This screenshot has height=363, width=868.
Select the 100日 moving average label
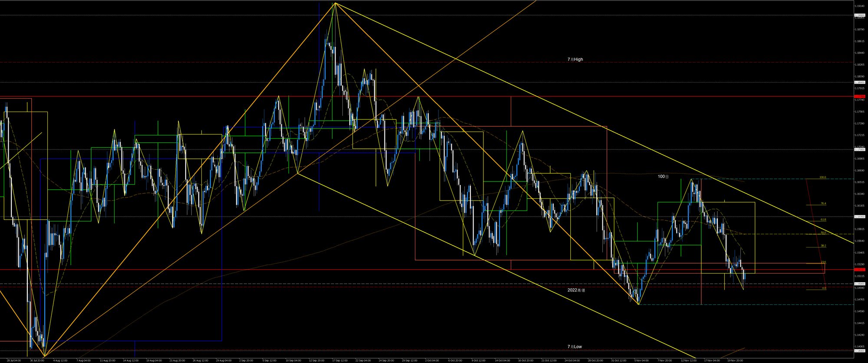click(663, 177)
